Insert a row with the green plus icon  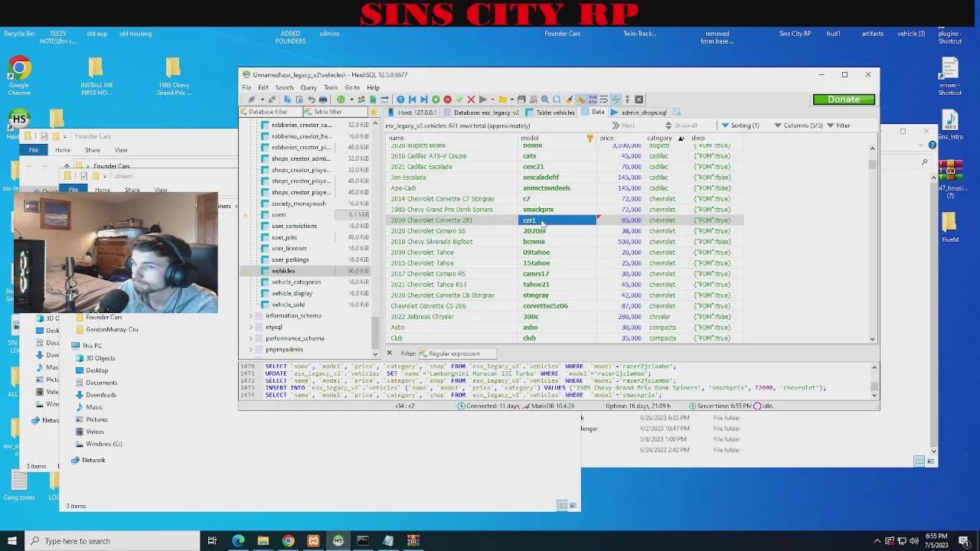coord(436,99)
